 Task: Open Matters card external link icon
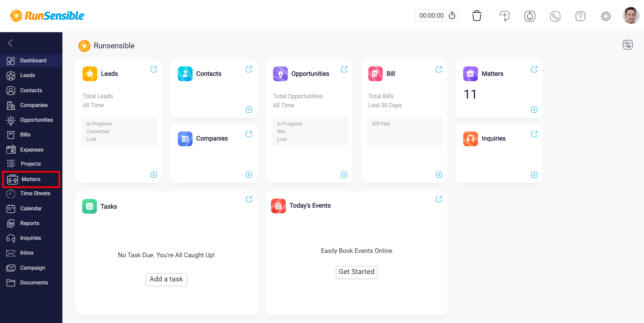[x=534, y=69]
